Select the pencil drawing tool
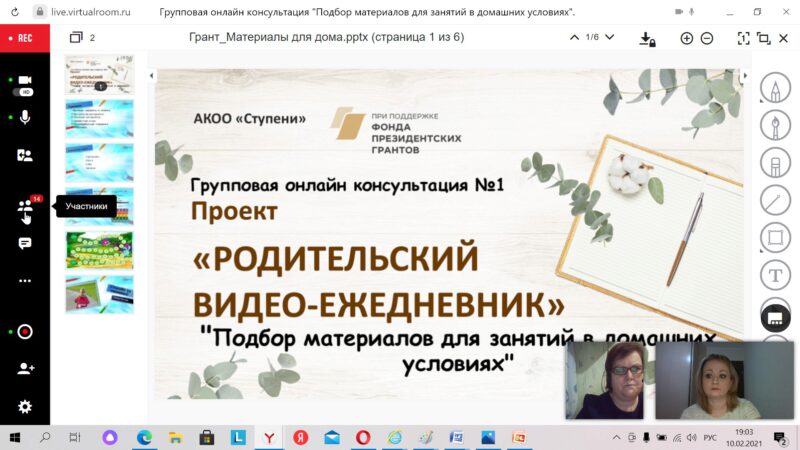The image size is (800, 450). coord(775,88)
